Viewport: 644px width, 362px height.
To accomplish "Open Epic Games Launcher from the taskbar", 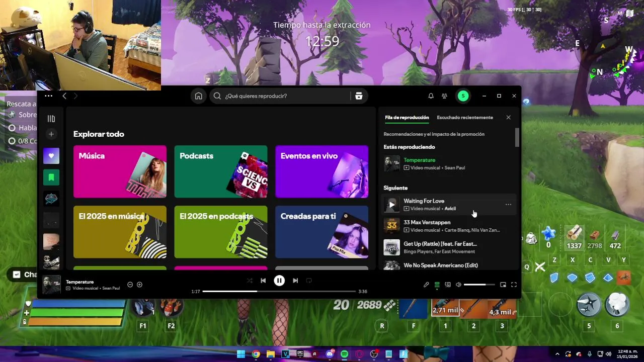I will coord(300,354).
